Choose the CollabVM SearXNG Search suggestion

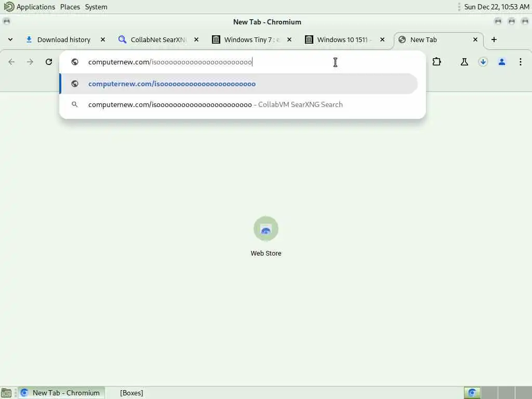click(x=238, y=104)
